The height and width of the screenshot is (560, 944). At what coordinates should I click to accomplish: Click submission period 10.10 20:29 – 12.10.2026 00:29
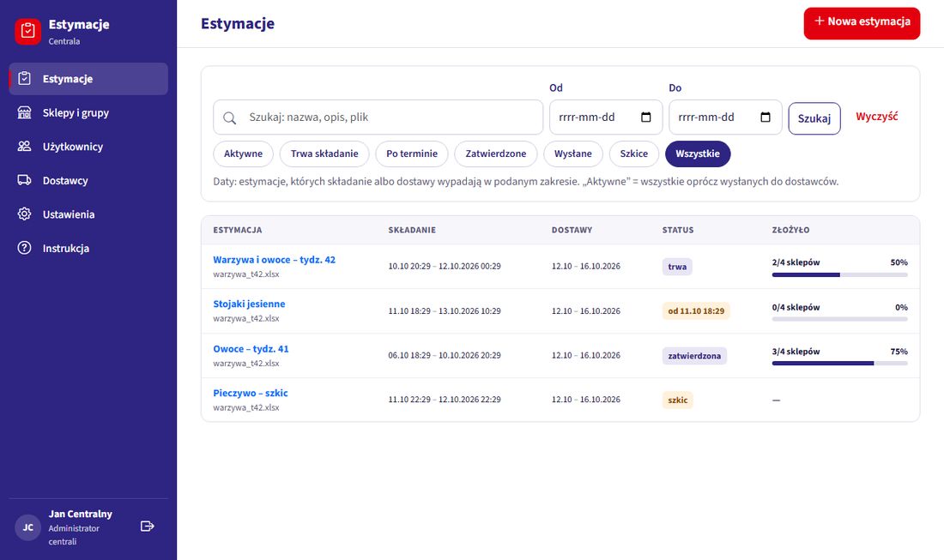point(445,267)
